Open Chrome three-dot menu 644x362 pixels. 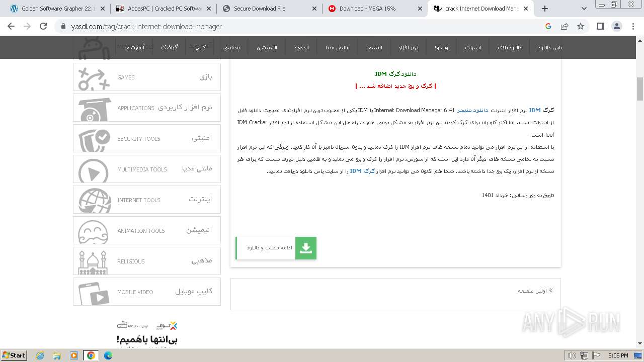point(632,26)
